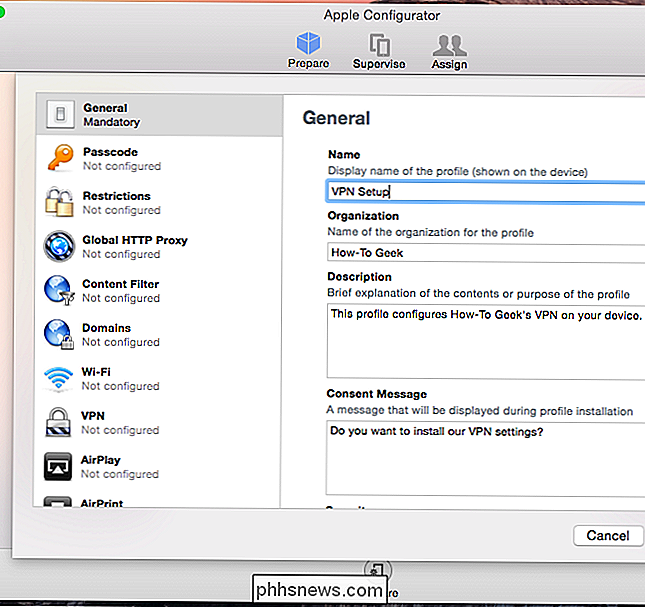Select the Wi-Fi signal icon
This screenshot has height=607, width=645.
[58, 378]
